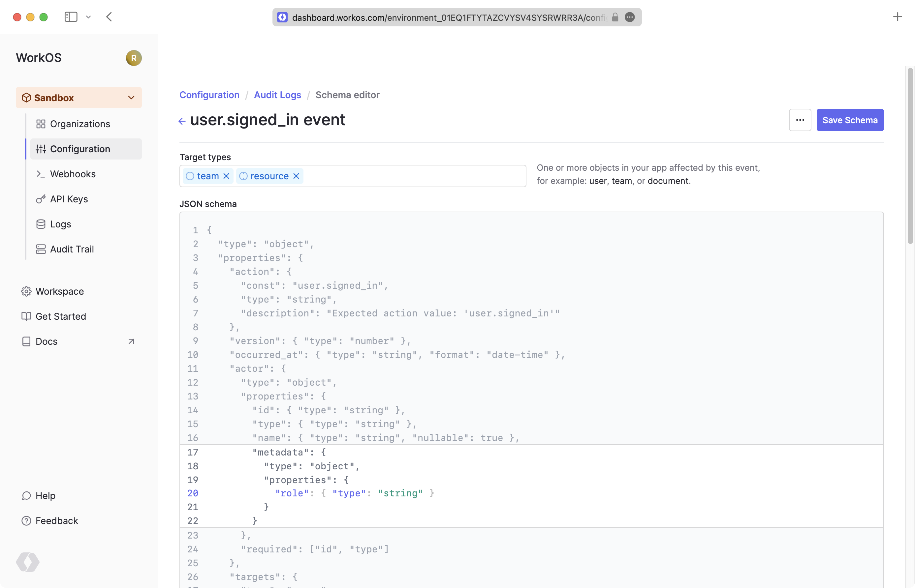Open Organizations in the sidebar

pos(80,124)
